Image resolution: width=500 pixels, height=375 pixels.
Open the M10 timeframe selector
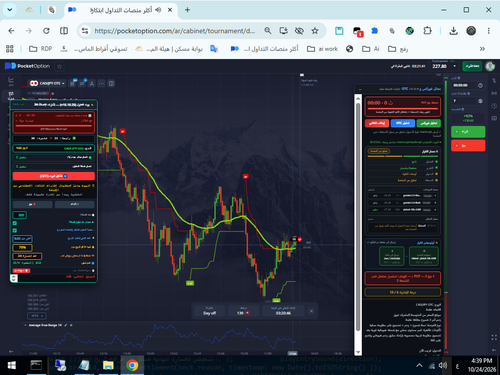coord(37,316)
